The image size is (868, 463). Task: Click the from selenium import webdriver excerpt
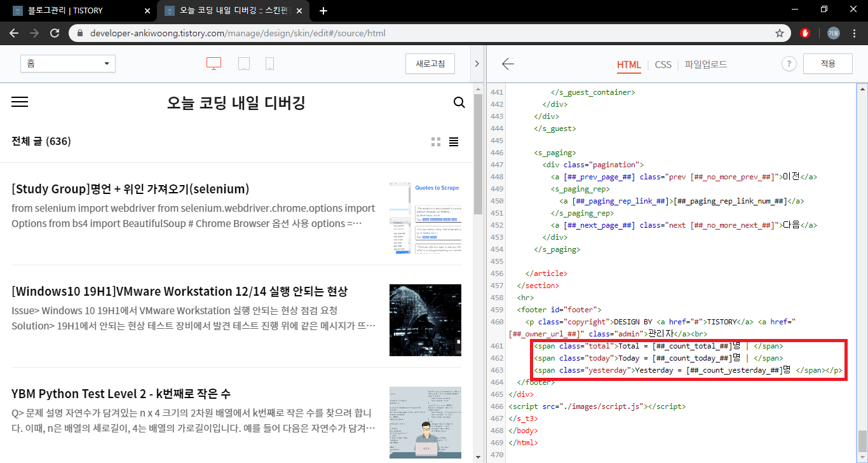click(193, 216)
